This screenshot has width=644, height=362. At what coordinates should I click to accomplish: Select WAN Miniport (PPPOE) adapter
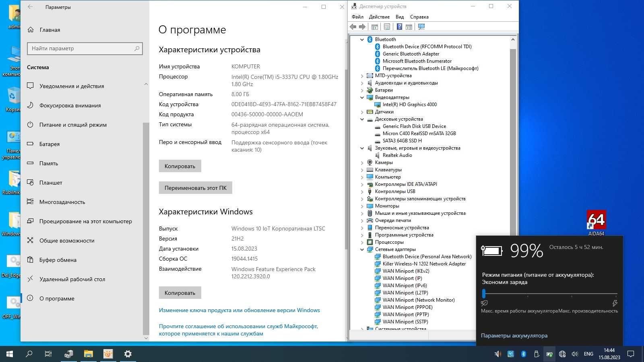click(x=407, y=307)
